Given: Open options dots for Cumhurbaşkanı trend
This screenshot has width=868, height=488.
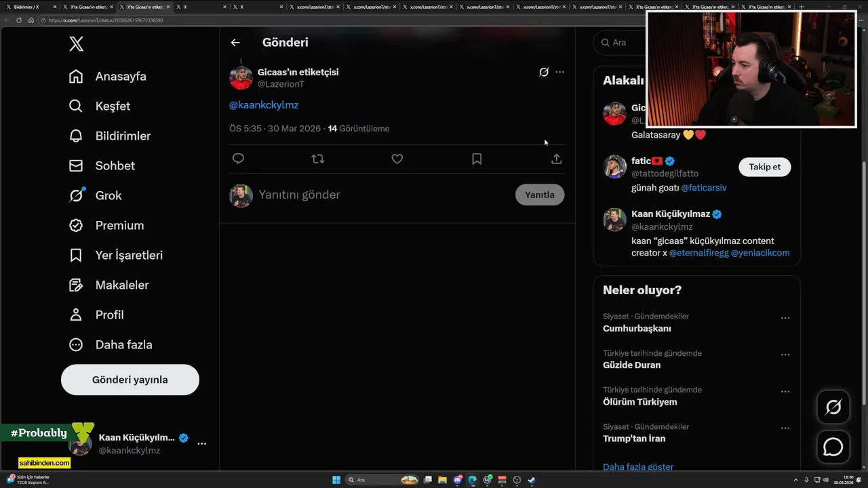Looking at the screenshot, I should click(x=785, y=318).
